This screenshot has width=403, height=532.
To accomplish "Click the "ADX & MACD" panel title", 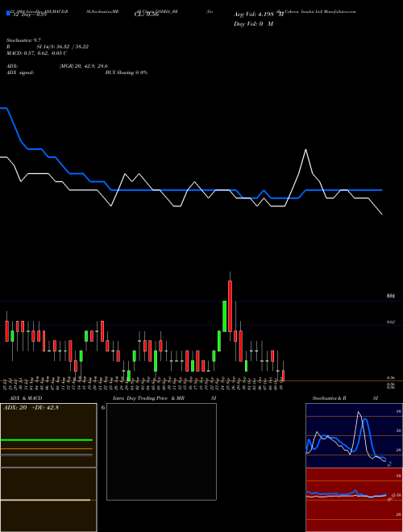I will tap(26, 398).
